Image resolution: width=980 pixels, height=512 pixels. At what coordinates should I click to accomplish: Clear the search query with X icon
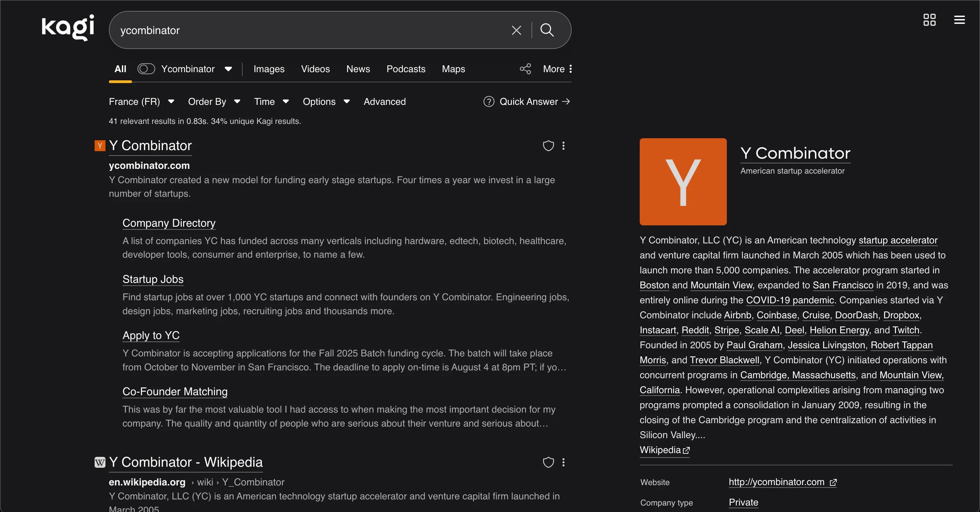516,30
